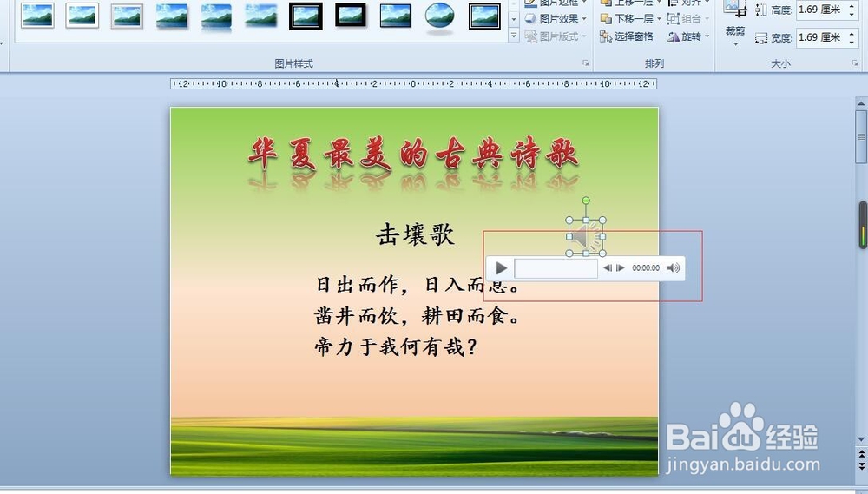Skip audio forward
This screenshot has width=868, height=494.
tap(621, 268)
